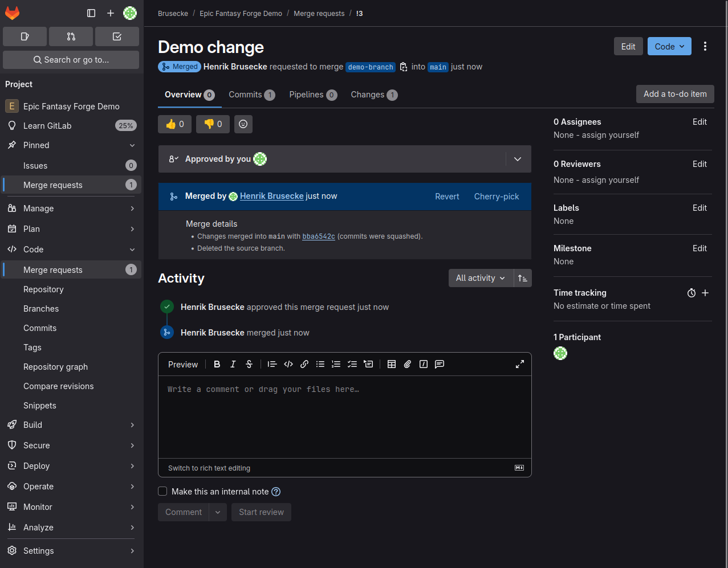Viewport: 728px width, 568px height.
Task: Open assigned issues shortcut button
Action: point(25,36)
